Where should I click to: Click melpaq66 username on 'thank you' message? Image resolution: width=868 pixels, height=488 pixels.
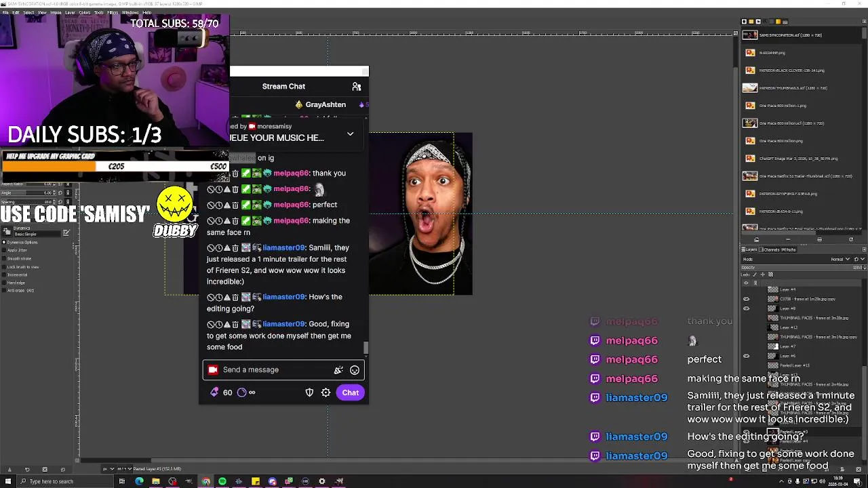(x=292, y=174)
